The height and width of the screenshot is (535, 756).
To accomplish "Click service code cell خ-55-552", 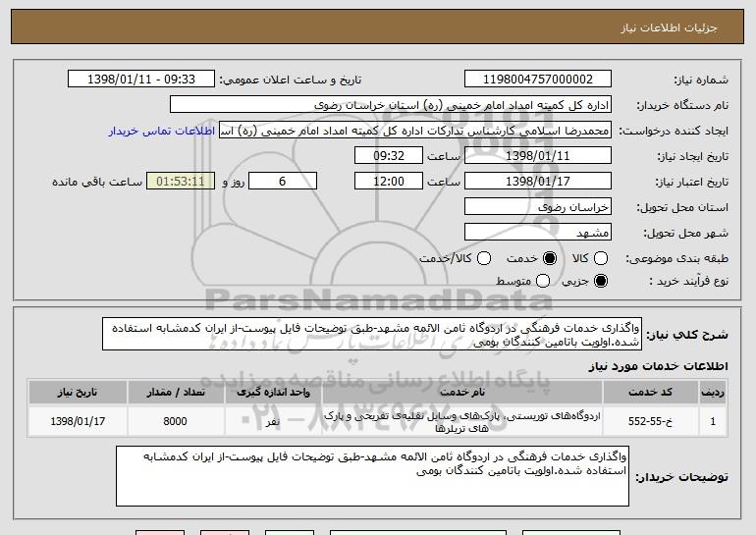I will tap(650, 421).
